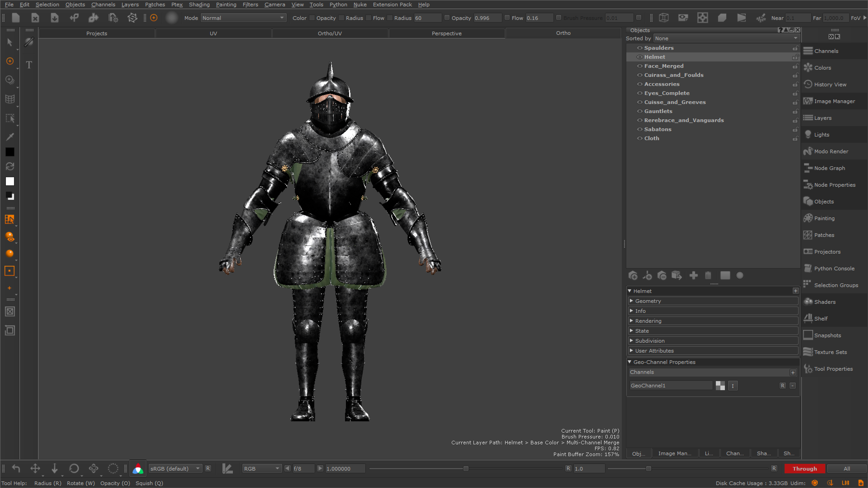This screenshot has height=488, width=868.
Task: Enable the Flow checkbox beside Flow value
Action: click(507, 18)
